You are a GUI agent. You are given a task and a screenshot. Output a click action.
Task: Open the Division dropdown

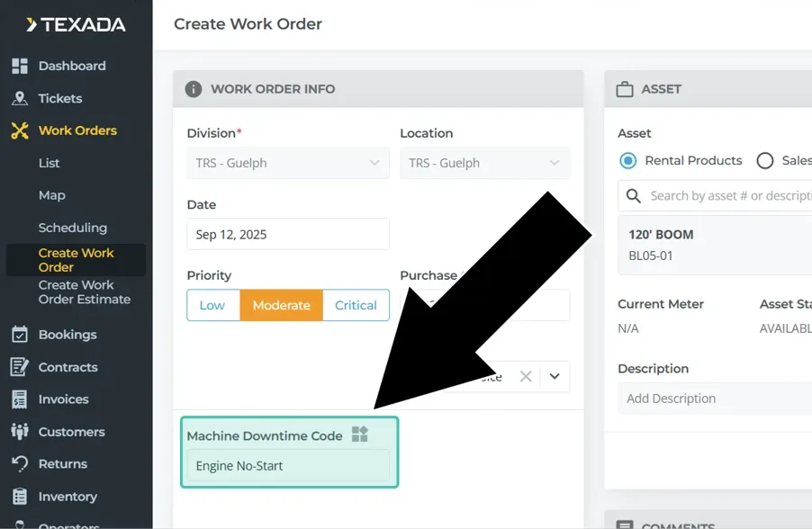tap(288, 163)
